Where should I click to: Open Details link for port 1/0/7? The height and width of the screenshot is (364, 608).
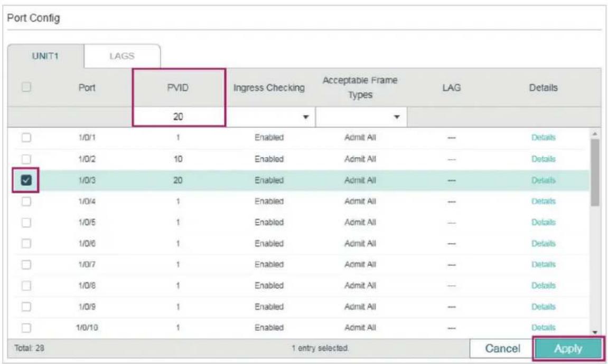point(543,264)
